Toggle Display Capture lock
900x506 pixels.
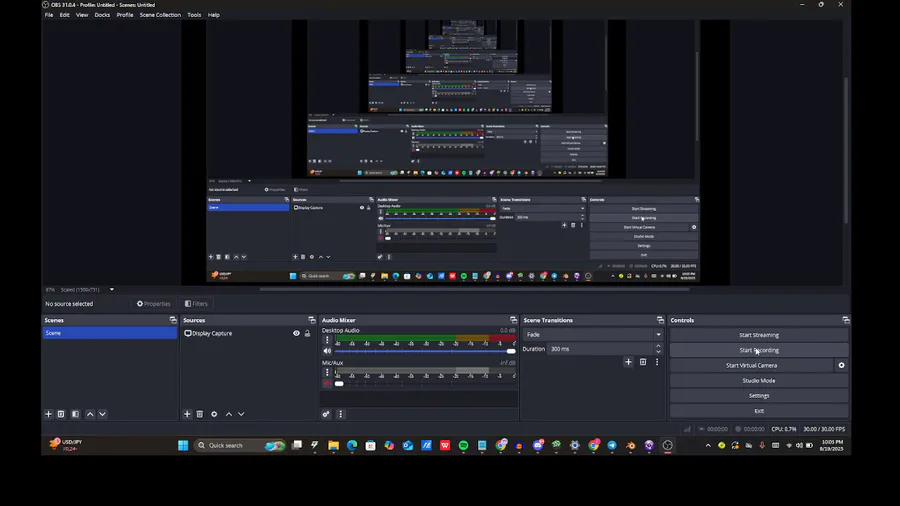click(x=307, y=333)
